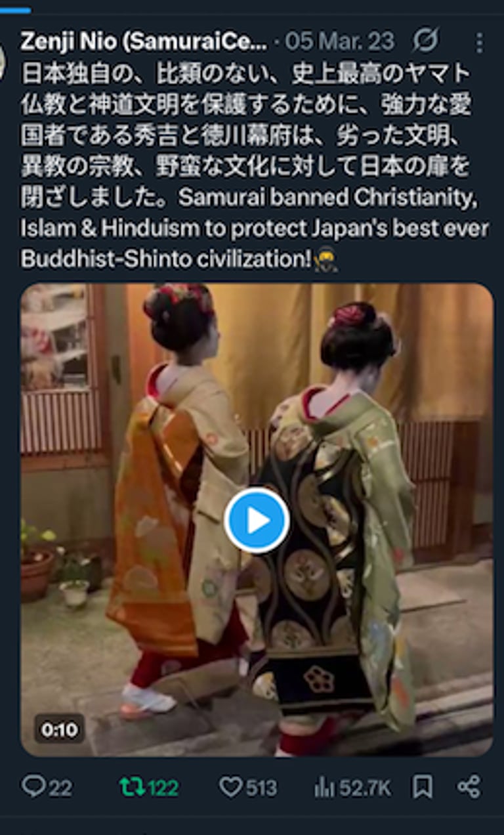Open the video thumbnail of two geishas
This screenshot has height=835, width=504.
click(257, 520)
